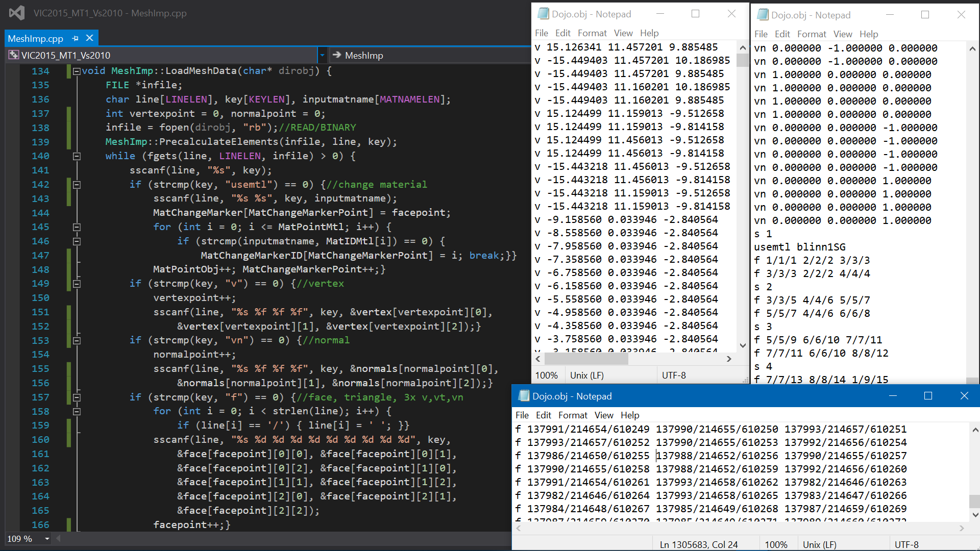980x551 pixels.
Task: Click the vertical scrollbar thumb in bottom Notepad
Action: click(975, 501)
